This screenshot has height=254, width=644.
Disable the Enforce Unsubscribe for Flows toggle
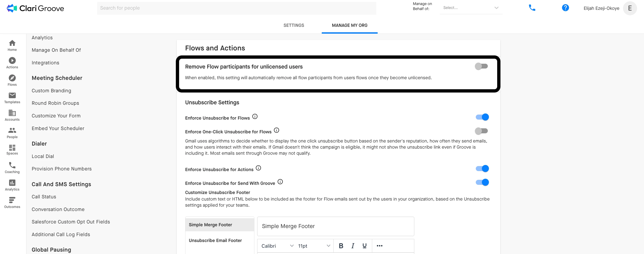pyautogui.click(x=482, y=117)
